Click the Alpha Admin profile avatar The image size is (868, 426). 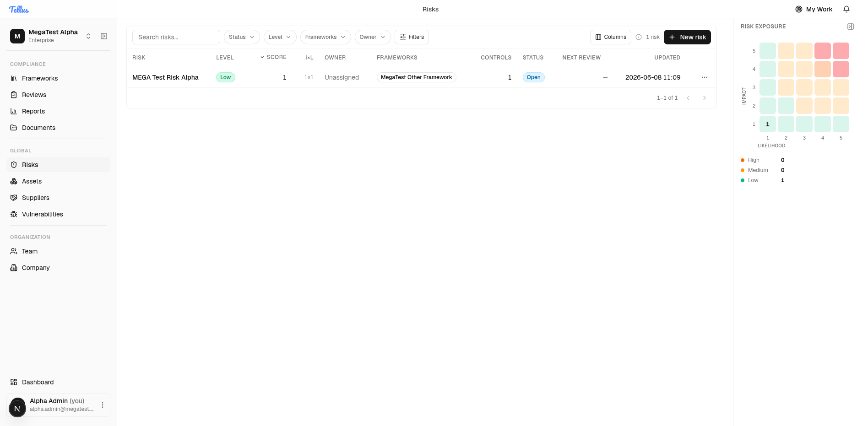pos(17,407)
